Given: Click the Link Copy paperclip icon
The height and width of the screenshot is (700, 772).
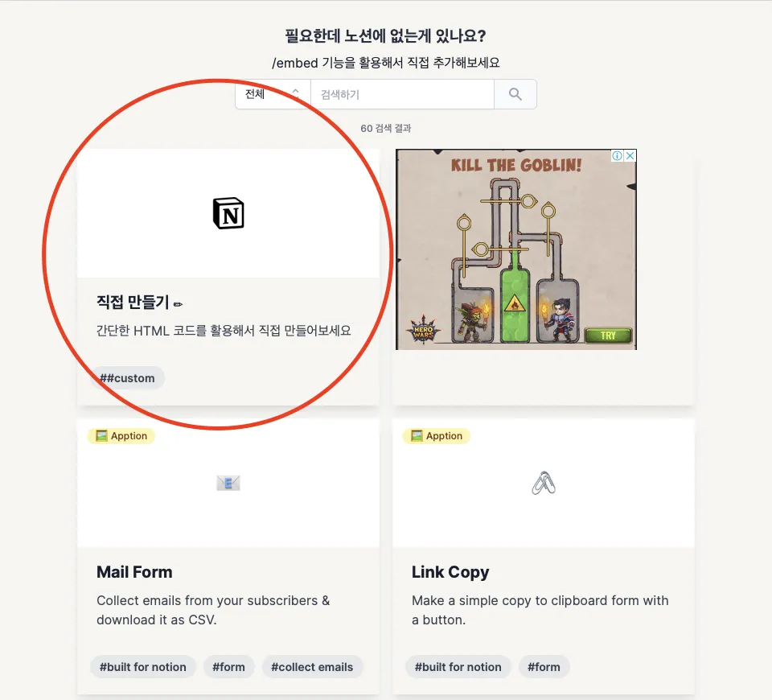Looking at the screenshot, I should [544, 483].
